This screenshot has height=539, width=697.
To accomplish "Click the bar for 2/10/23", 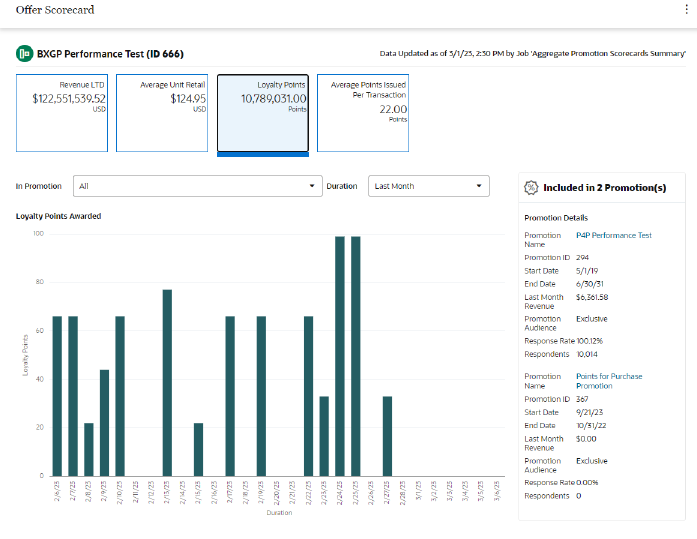I will point(120,396).
